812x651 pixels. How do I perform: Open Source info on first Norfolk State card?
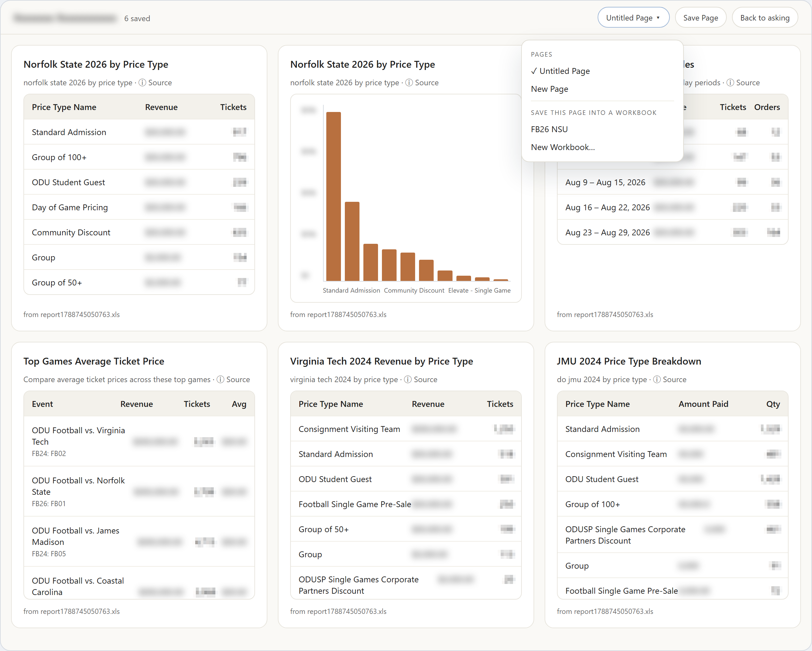156,82
